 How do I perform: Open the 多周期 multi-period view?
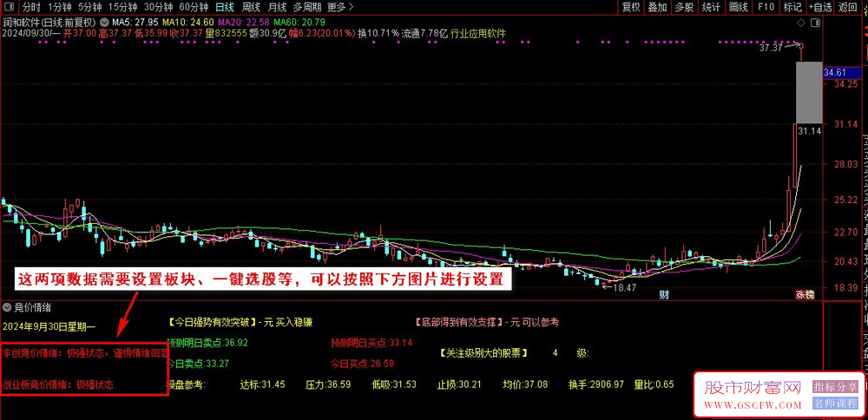[306, 7]
